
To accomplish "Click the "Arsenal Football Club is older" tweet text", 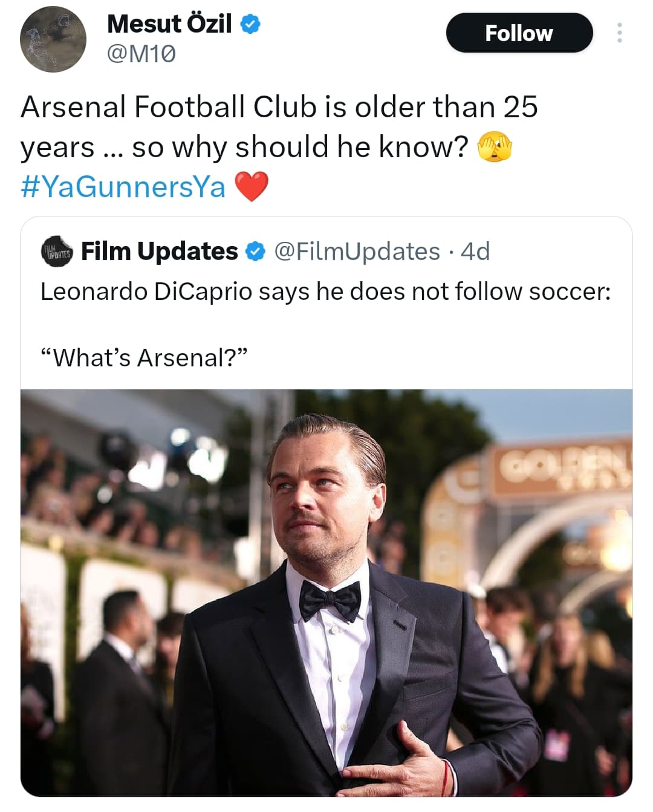I will click(x=279, y=107).
